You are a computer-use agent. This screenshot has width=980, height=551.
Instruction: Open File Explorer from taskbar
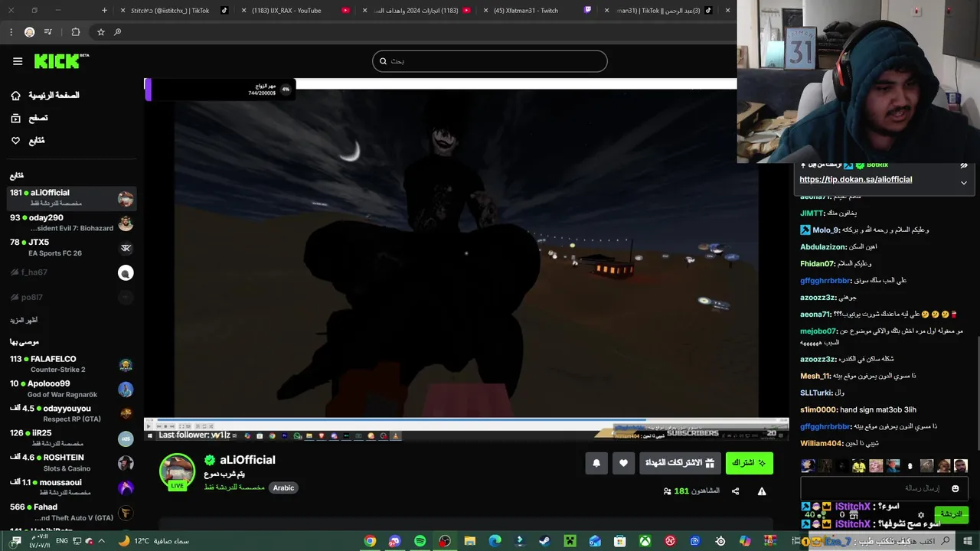click(x=470, y=541)
